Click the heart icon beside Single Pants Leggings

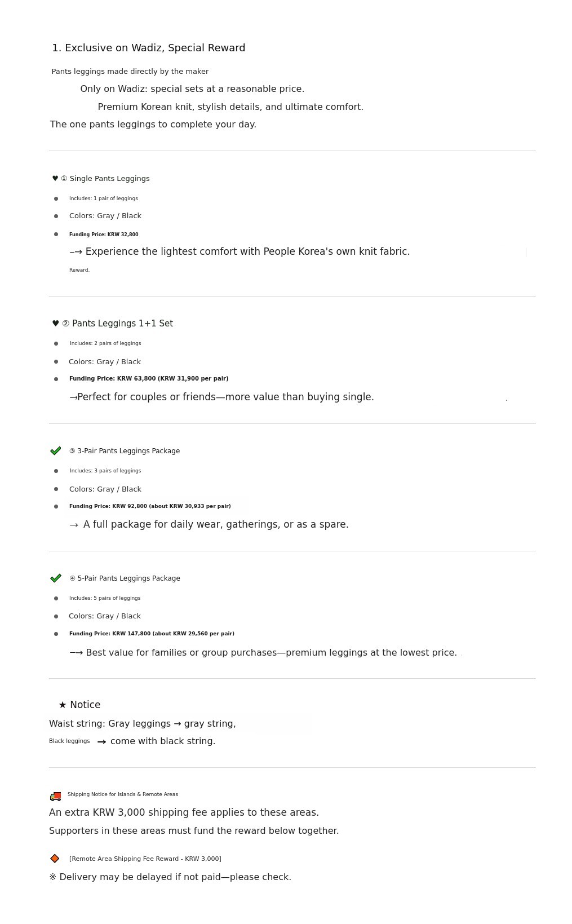[55, 179]
